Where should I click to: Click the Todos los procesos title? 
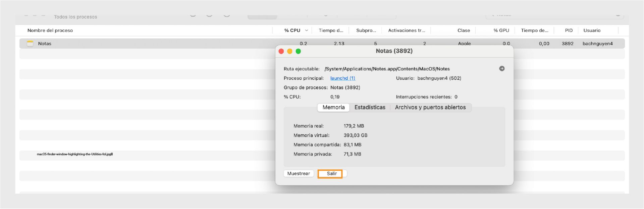(75, 17)
